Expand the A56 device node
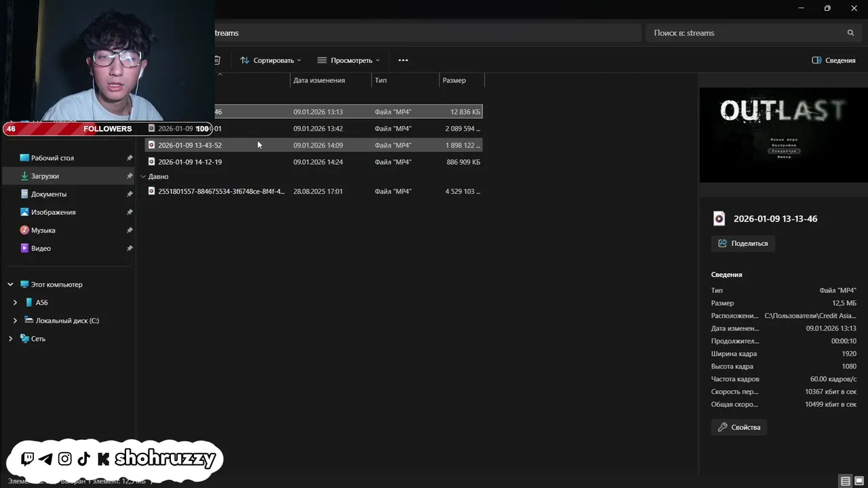The width and height of the screenshot is (868, 488). tap(15, 302)
